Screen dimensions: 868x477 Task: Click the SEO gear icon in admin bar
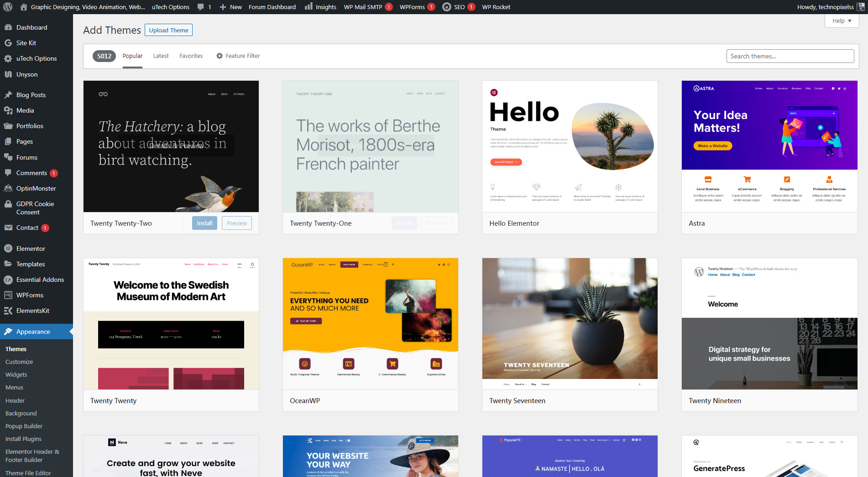pos(447,7)
